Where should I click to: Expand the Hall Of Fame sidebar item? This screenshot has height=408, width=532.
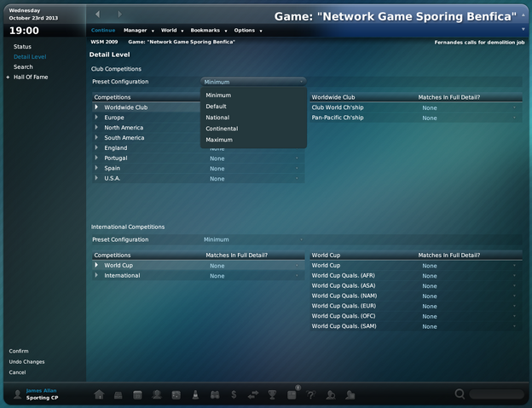tap(8, 78)
